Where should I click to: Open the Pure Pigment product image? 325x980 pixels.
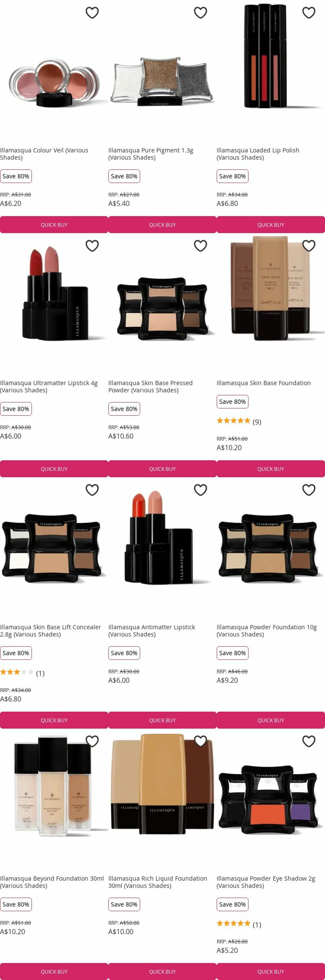pos(162,82)
